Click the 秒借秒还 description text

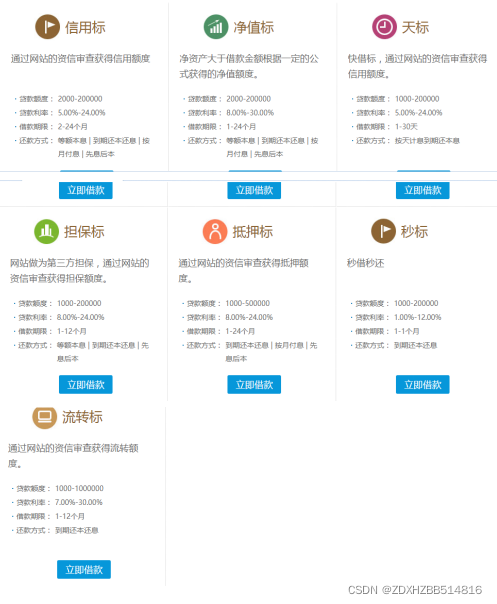click(x=365, y=263)
